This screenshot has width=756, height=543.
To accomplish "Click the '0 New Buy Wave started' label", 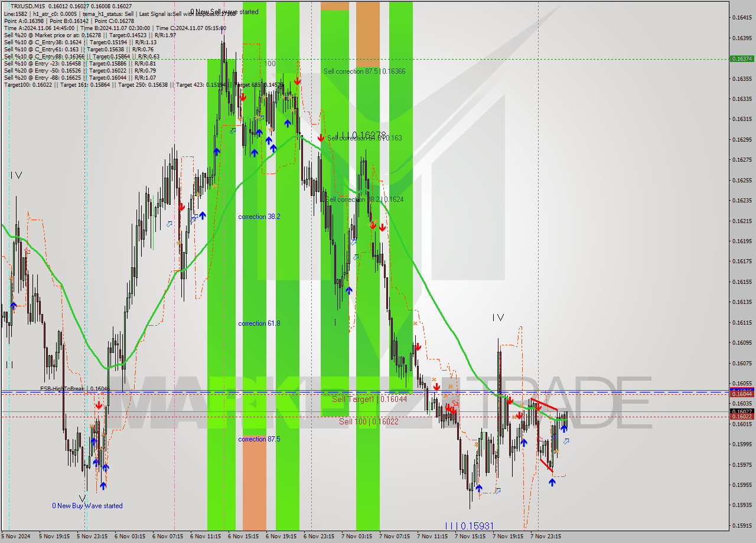I will pos(87,506).
